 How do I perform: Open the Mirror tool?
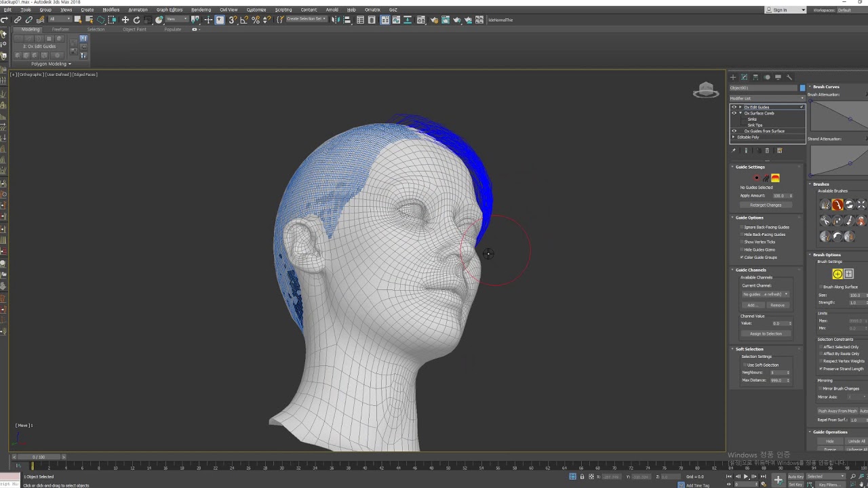click(337, 20)
